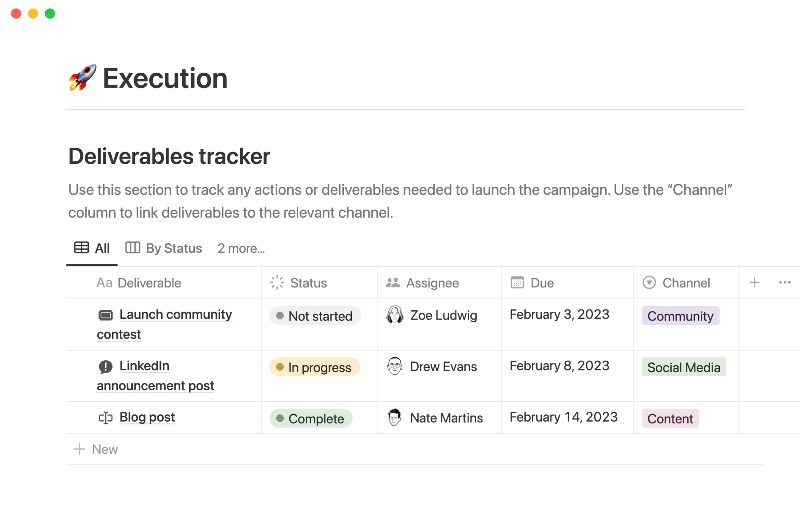Click the Social Media channel tag
This screenshot has width=812, height=508.
pyautogui.click(x=683, y=367)
